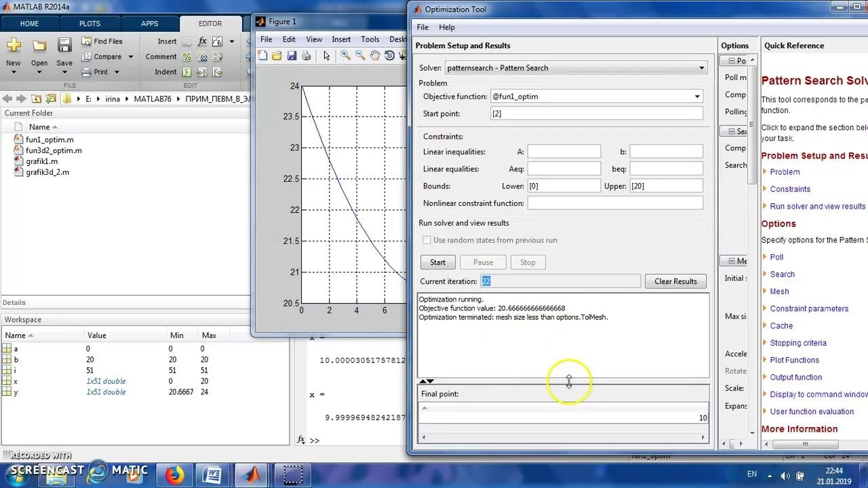Screen dimensions: 868x488
Task: Open the Insert menu in Figure 1
Action: click(341, 39)
